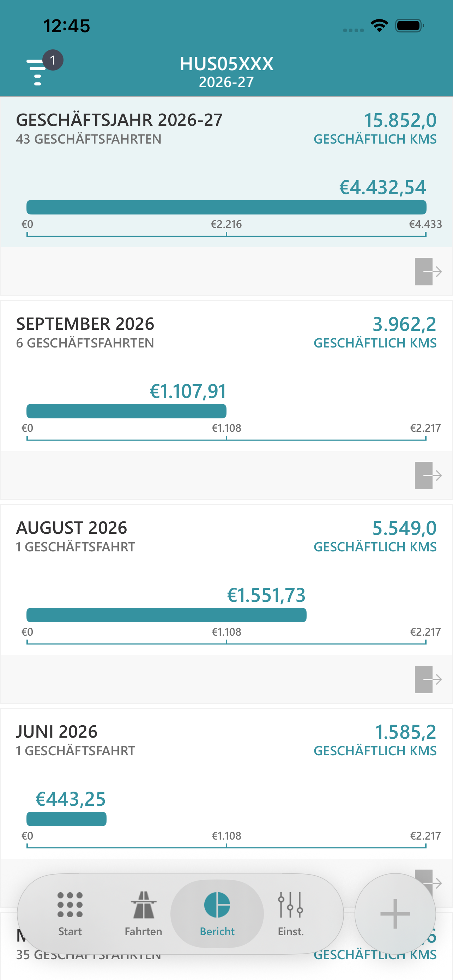This screenshot has height=980, width=453.
Task: Open the Einst. settings tab
Action: [291, 914]
